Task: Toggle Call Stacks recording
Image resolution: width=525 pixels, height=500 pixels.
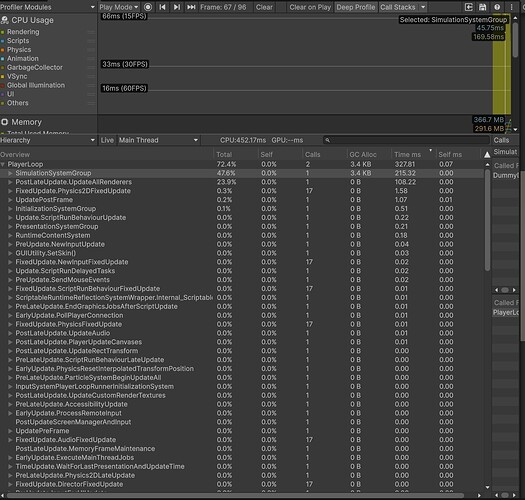Action: point(398,7)
